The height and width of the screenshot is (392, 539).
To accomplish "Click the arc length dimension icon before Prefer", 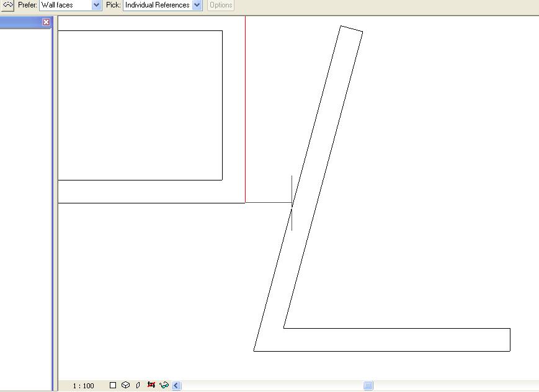I will pos(7,5).
